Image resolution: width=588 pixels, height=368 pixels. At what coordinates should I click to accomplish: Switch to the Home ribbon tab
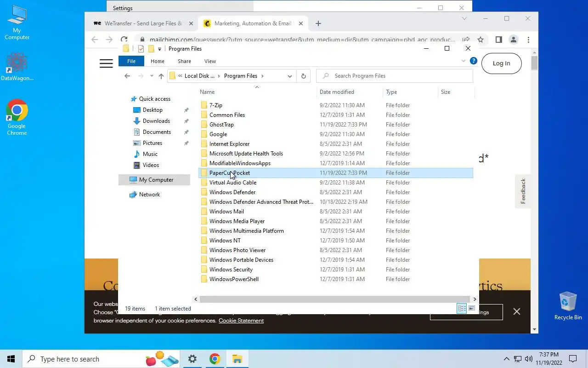coord(158,61)
